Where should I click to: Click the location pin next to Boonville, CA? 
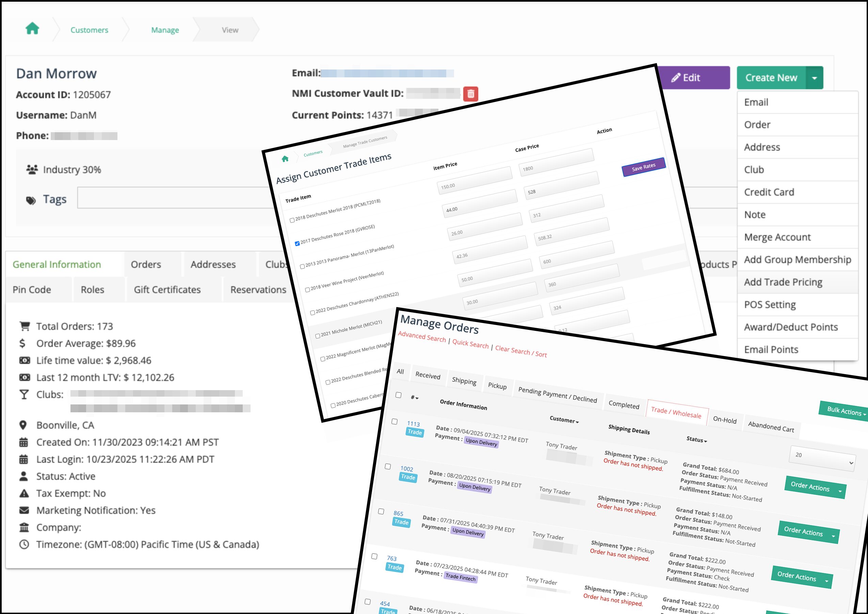(23, 425)
